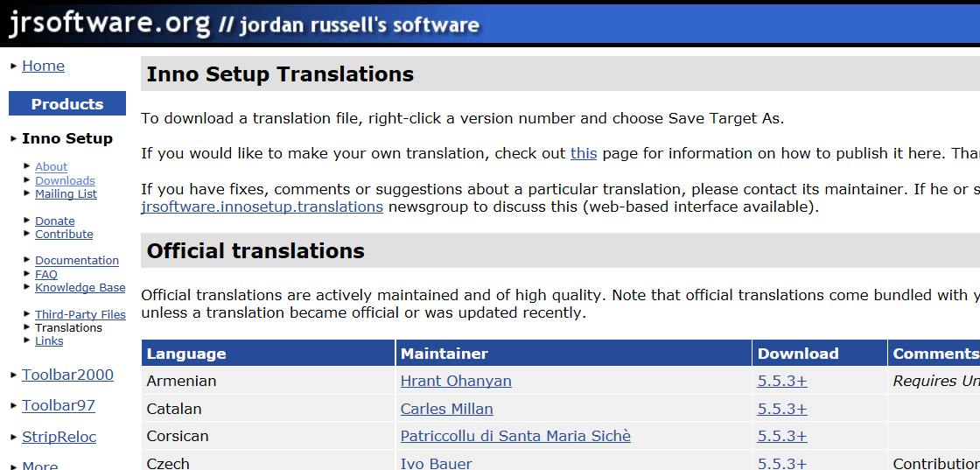Download Catalan translation version 5.5.3+

coord(782,409)
